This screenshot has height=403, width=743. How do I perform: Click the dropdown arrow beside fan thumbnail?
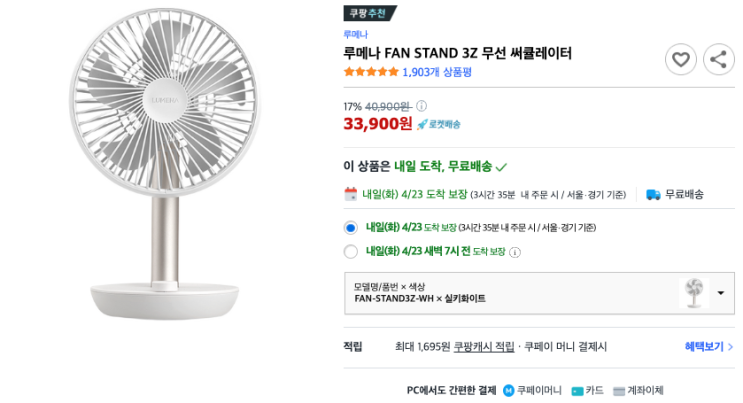(x=720, y=293)
